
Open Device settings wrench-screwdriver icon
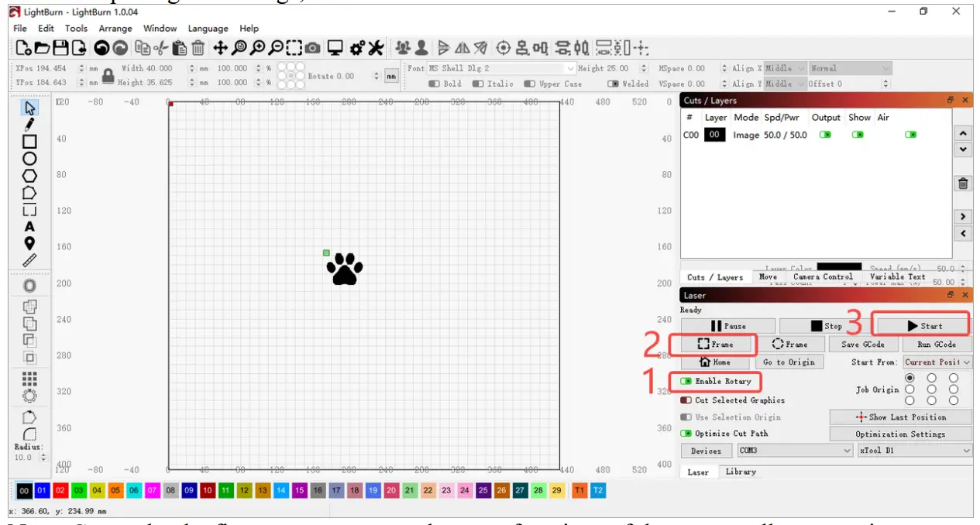tap(376, 48)
